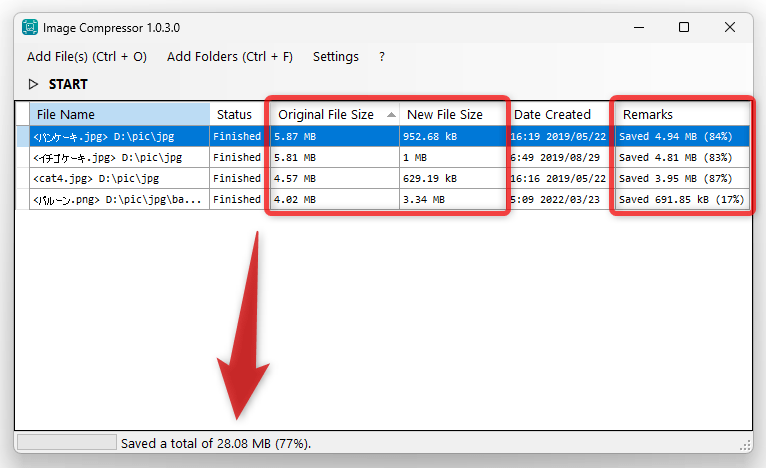
Task: Sort by the New File Size column
Action: (452, 114)
